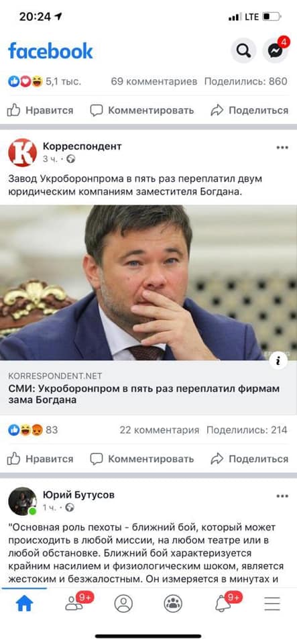Open hamburger menu icon
The height and width of the screenshot is (644, 297).
[272, 604]
